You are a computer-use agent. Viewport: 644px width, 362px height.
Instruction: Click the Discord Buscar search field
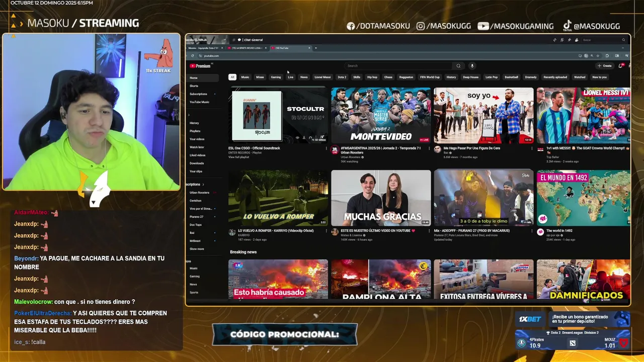coord(603,40)
